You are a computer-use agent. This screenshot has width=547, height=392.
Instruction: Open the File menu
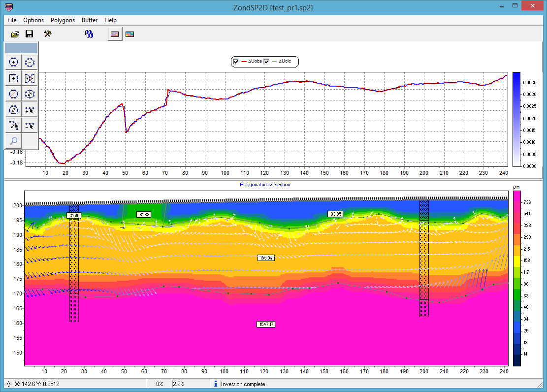[12, 20]
